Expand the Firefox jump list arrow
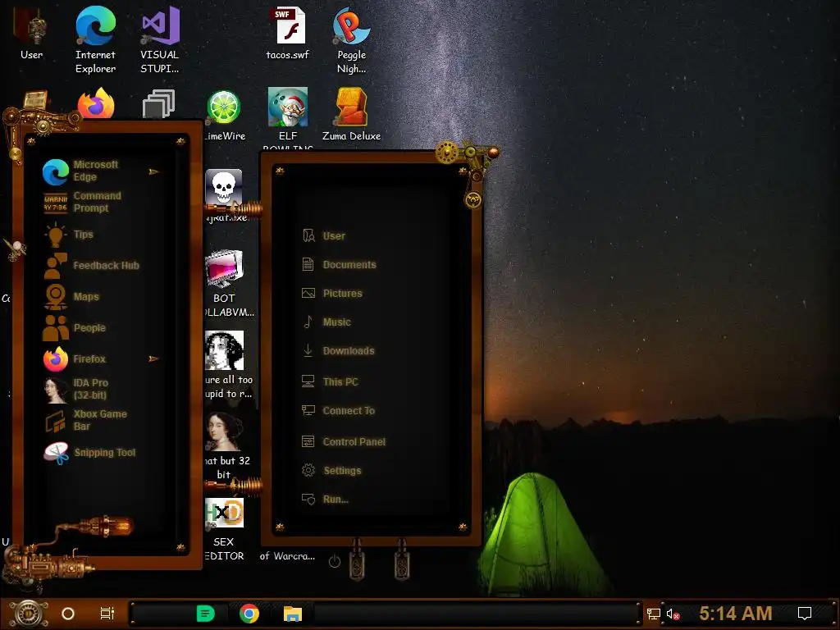Viewport: 840px width, 630px height. 153,358
